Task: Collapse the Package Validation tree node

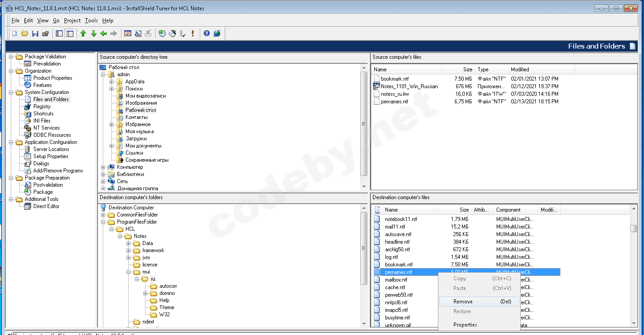Action: pos(11,57)
